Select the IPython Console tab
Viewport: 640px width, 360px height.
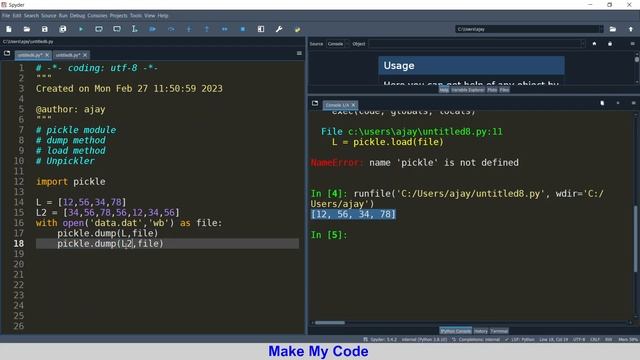(456, 331)
